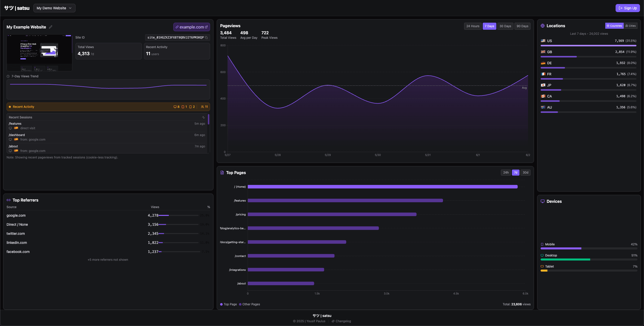This screenshot has width=644, height=326.
Task: Click the Desktop device icon in Devices panel
Action: 542,255
